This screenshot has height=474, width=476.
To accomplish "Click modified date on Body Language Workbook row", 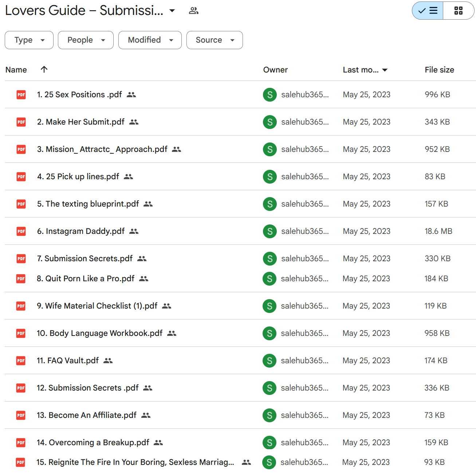I will (x=366, y=333).
